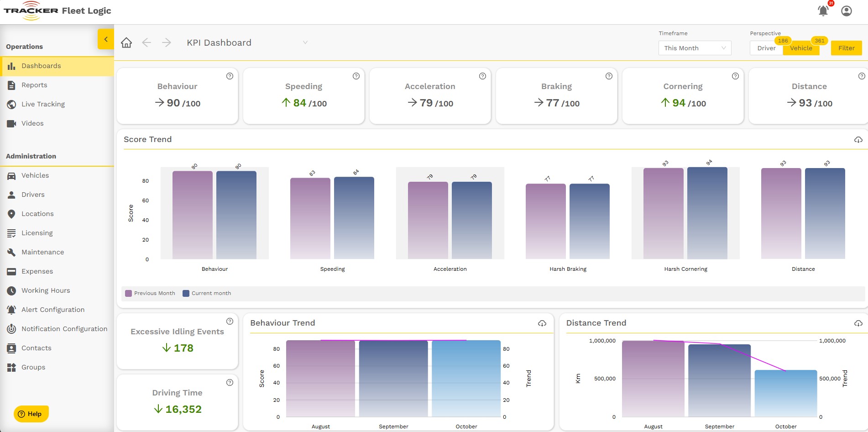
Task: Open the Maintenance menu item
Action: [x=42, y=252]
